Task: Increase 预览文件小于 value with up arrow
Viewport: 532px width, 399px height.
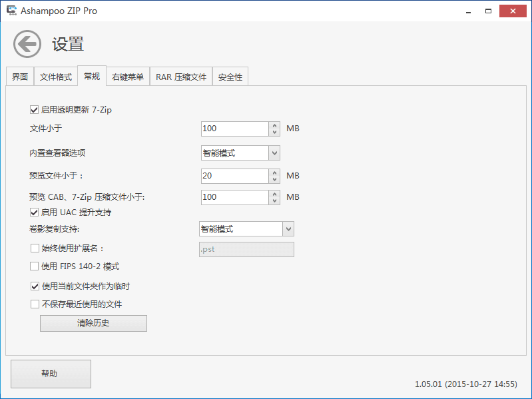Action: 274,173
